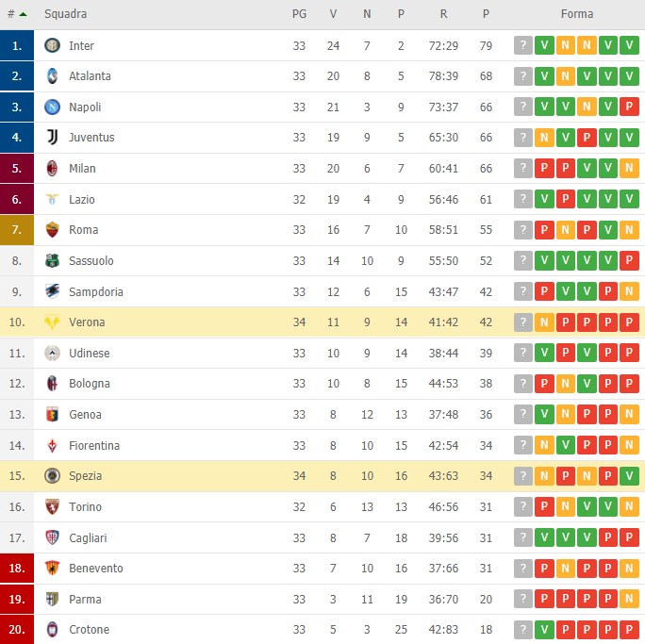645x644 pixels.
Task: Click the Sampdoria crest icon
Action: tap(52, 291)
